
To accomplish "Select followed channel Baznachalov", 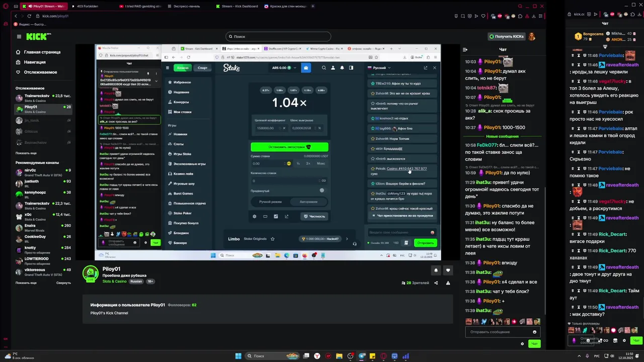I will (43, 142).
